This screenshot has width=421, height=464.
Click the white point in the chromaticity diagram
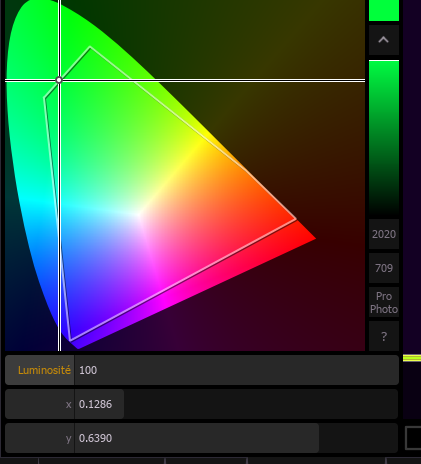(139, 214)
